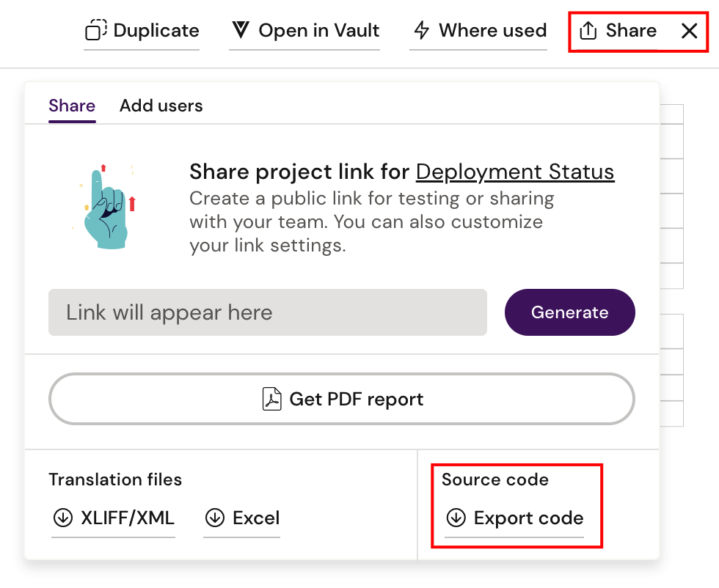The height and width of the screenshot is (588, 719).
Task: Click the PDF document icon
Action: (x=271, y=398)
